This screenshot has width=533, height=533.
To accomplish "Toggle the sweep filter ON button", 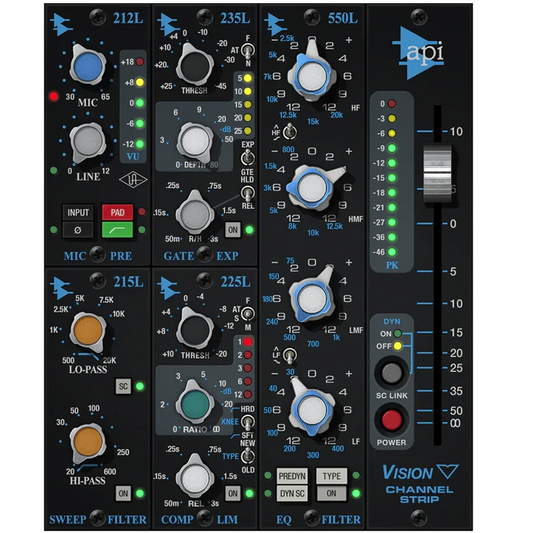I will pos(123,493).
